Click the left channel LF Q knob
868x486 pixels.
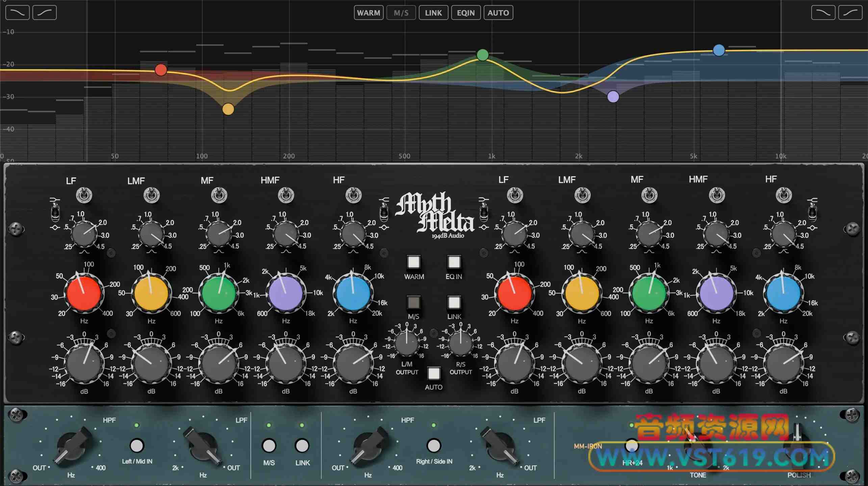coord(84,233)
